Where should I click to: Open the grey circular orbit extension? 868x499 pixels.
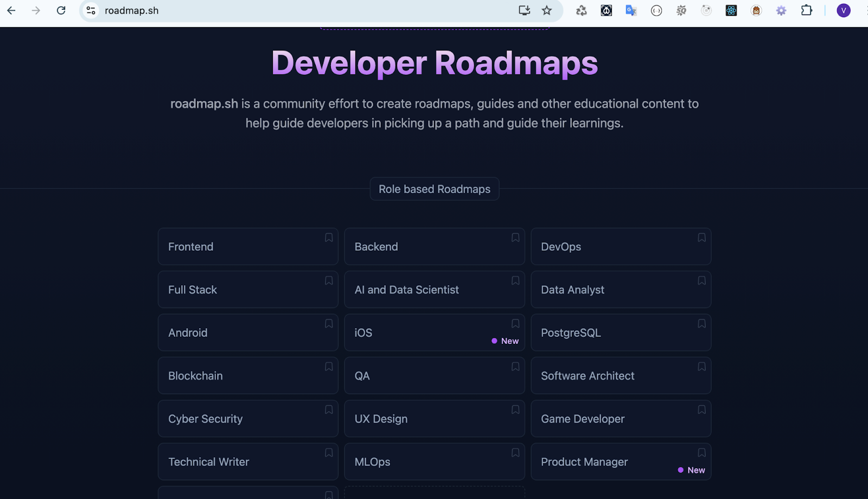(x=706, y=10)
